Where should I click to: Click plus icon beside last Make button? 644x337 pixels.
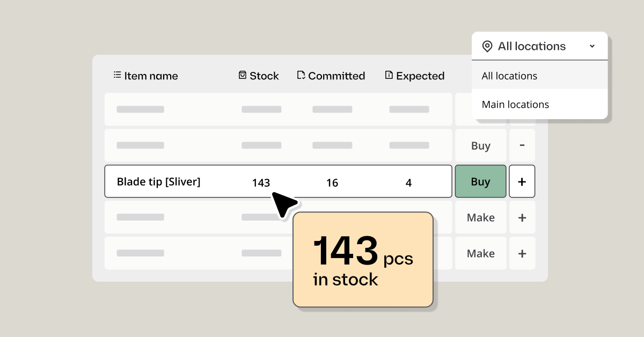pyautogui.click(x=522, y=253)
